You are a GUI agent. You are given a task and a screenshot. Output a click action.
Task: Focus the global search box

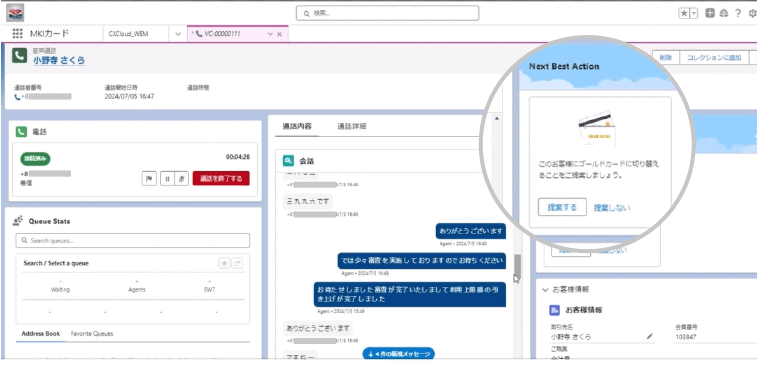(387, 13)
